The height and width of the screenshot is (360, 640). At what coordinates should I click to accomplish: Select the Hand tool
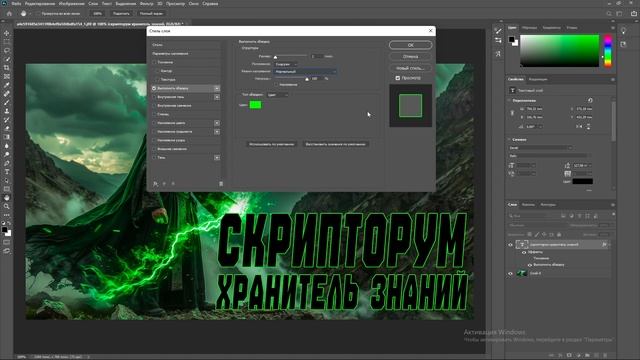(7, 198)
